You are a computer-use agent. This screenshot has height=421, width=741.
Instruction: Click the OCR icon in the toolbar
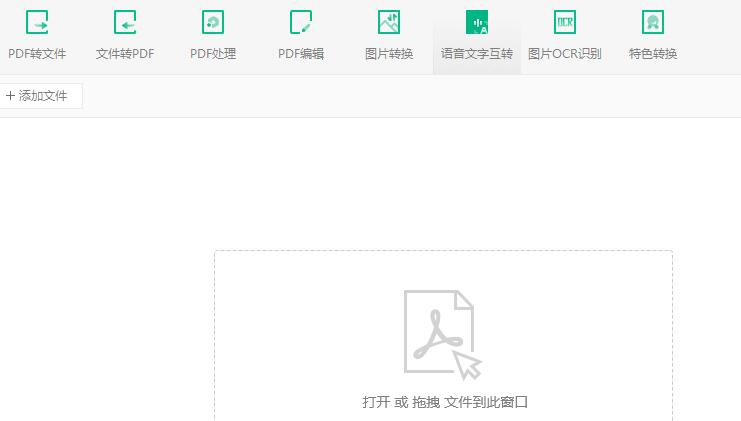tap(565, 22)
